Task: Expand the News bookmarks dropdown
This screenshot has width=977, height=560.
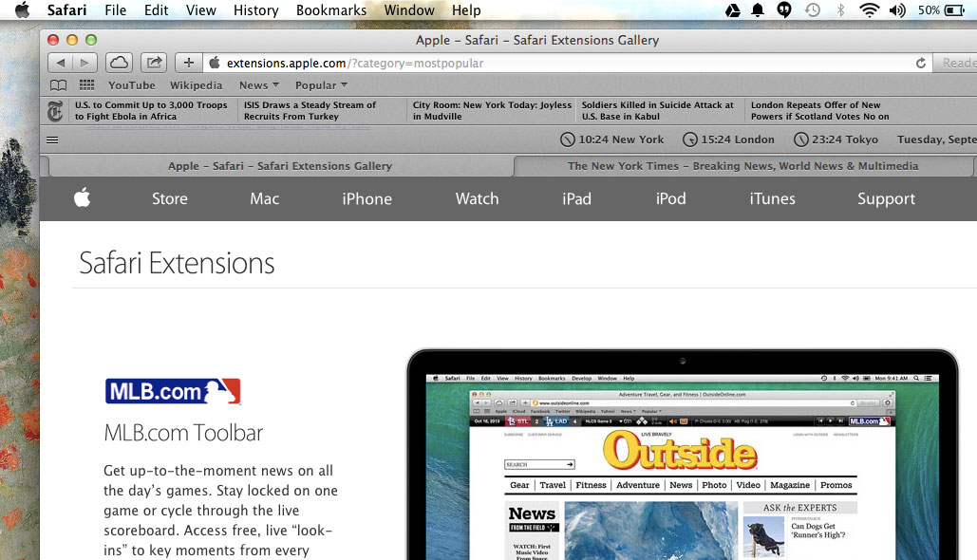Action: [x=259, y=85]
